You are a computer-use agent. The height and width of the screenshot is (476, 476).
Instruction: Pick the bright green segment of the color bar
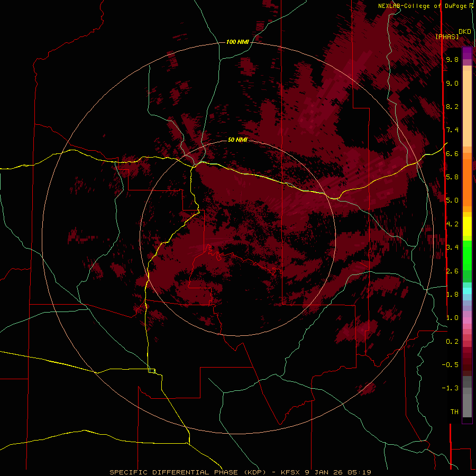[x=467, y=255]
